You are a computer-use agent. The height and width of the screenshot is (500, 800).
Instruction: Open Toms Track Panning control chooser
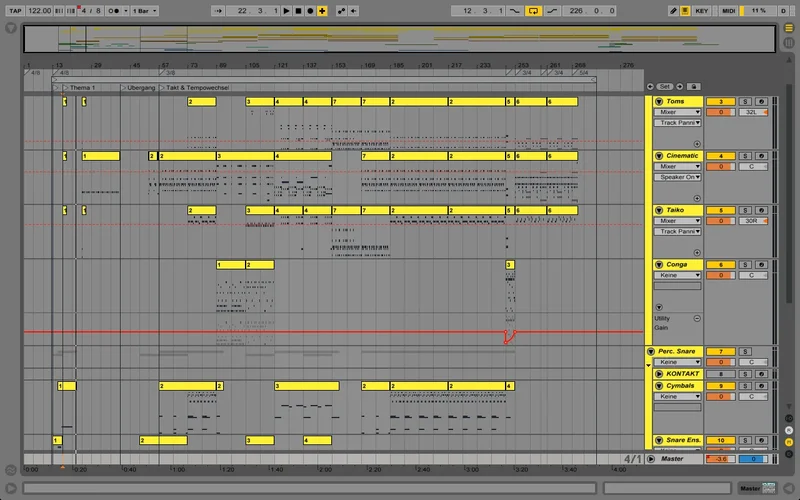point(678,123)
